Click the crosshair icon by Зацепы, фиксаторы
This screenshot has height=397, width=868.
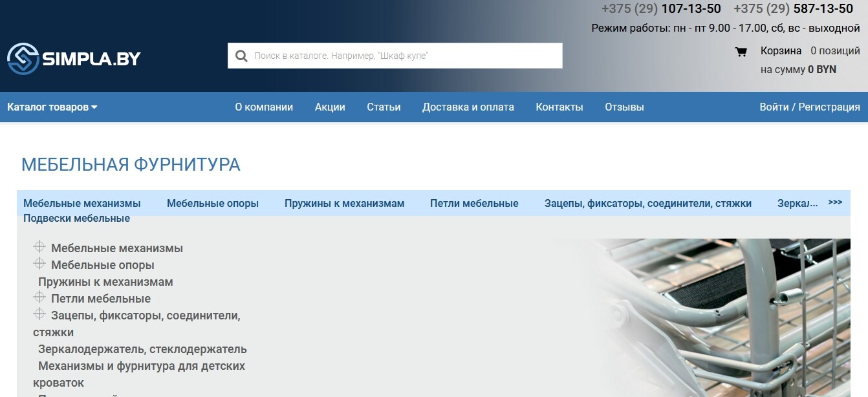(38, 314)
